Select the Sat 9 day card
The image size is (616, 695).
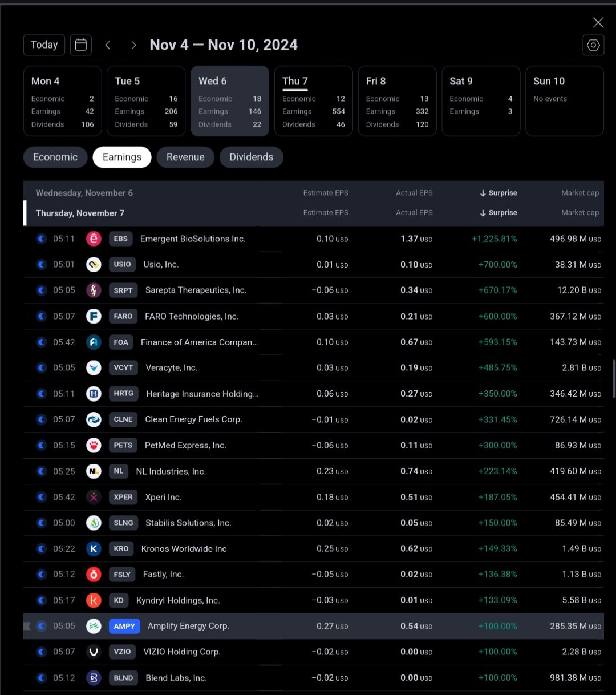(481, 101)
